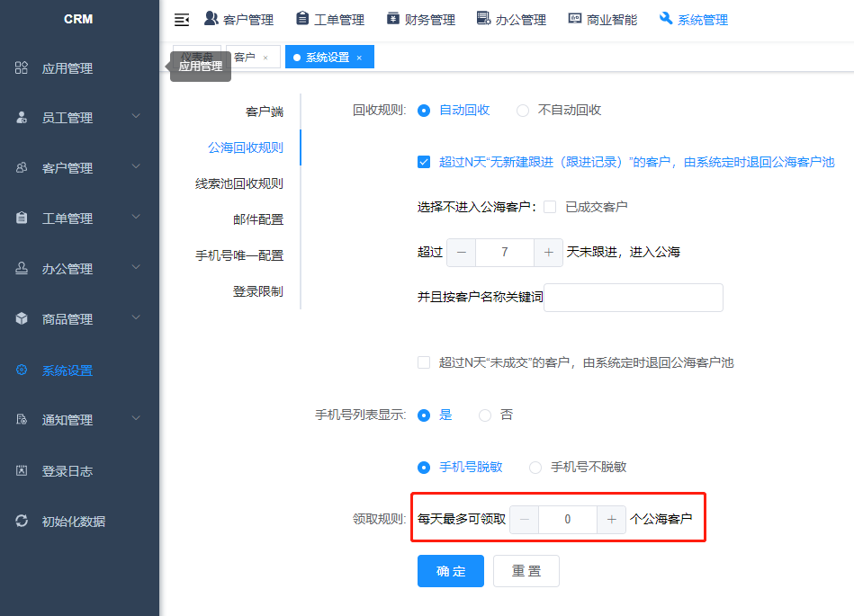The width and height of the screenshot is (854, 616).
Task: Click the 系统设置 gear icon in sidebar
Action: pos(22,370)
